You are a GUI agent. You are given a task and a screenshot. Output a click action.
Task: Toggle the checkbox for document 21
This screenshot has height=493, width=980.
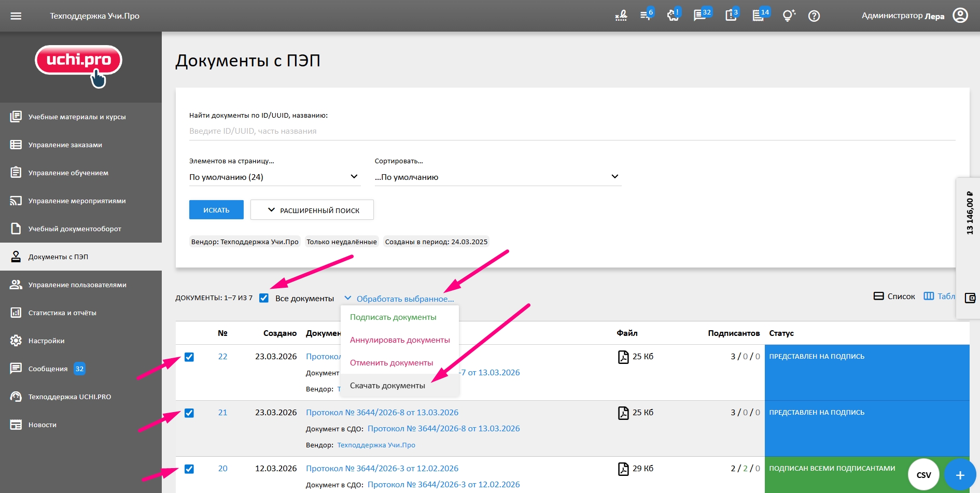(x=189, y=413)
